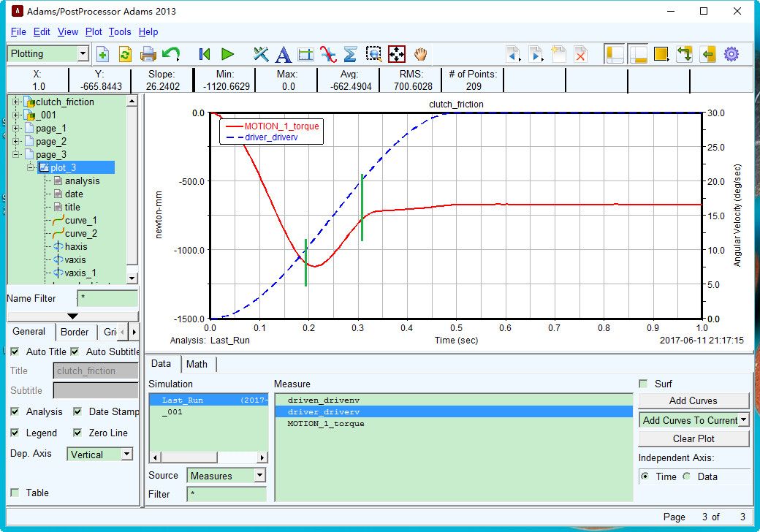760x532 pixels.
Task: Open the Plotting mode dropdown
Action: (83, 54)
